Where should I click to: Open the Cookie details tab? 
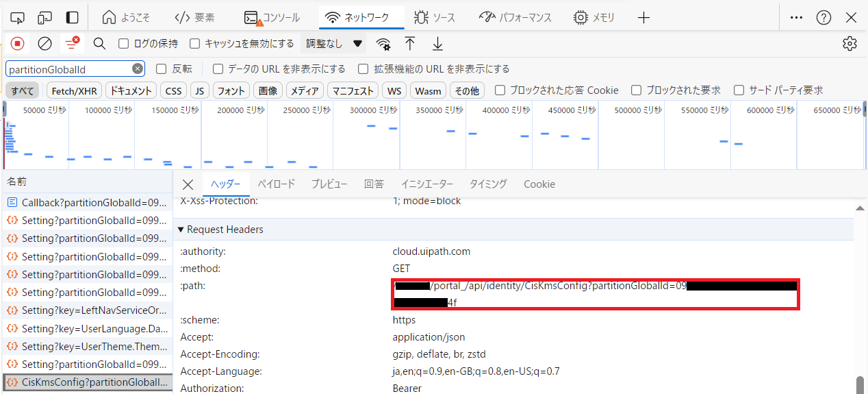(x=539, y=184)
